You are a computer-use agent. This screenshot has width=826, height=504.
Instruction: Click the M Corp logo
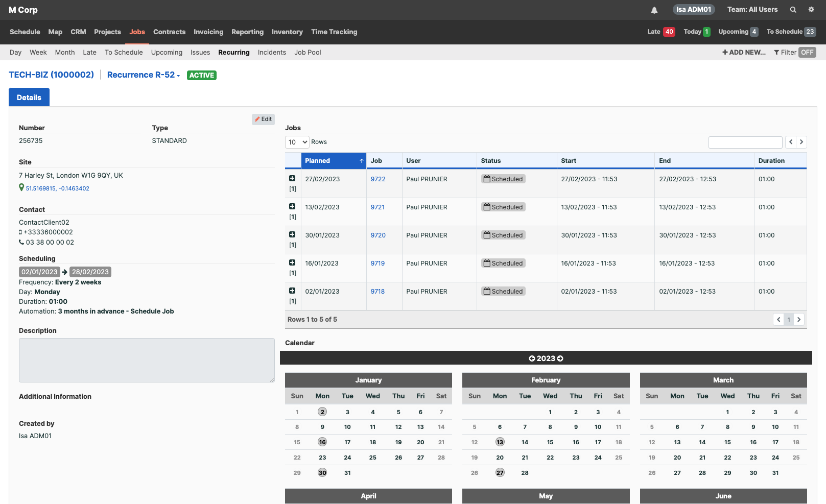tap(23, 10)
